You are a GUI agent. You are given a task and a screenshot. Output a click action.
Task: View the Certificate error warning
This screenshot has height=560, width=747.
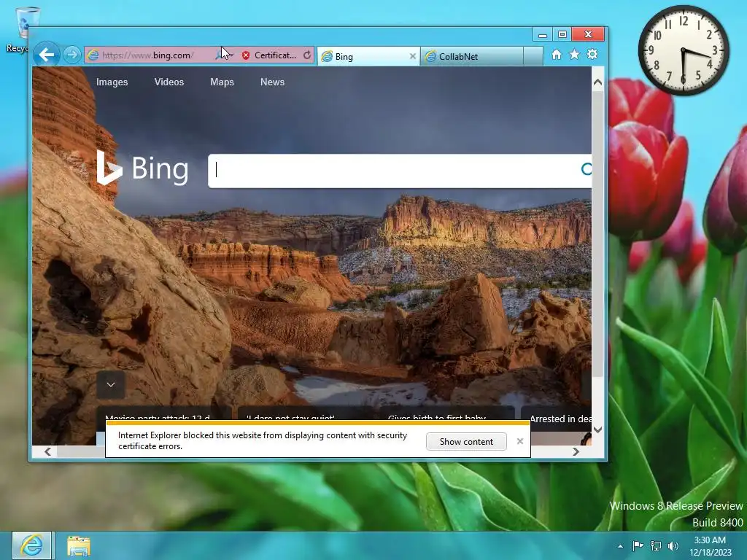[x=269, y=55]
